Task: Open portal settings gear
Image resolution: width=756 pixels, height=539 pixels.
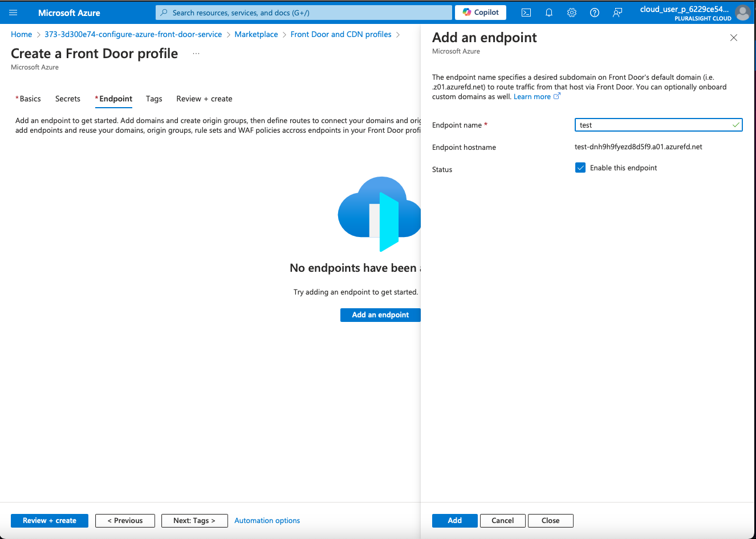Action: pyautogui.click(x=572, y=13)
